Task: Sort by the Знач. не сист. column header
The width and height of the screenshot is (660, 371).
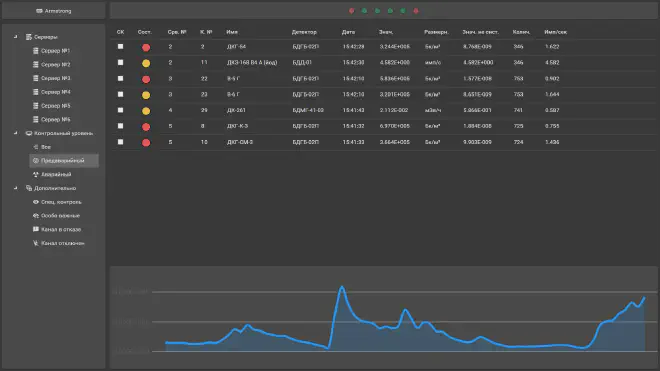Action: [480, 32]
